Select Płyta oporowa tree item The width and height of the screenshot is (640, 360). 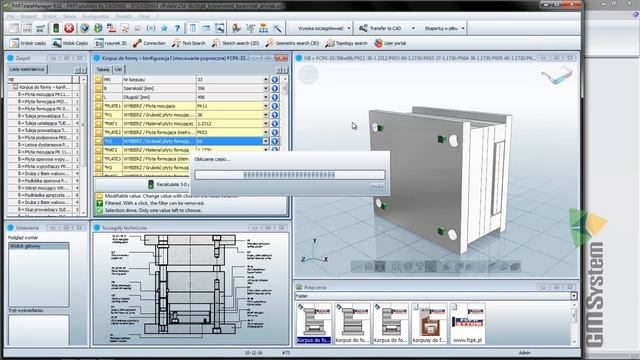tap(43, 159)
